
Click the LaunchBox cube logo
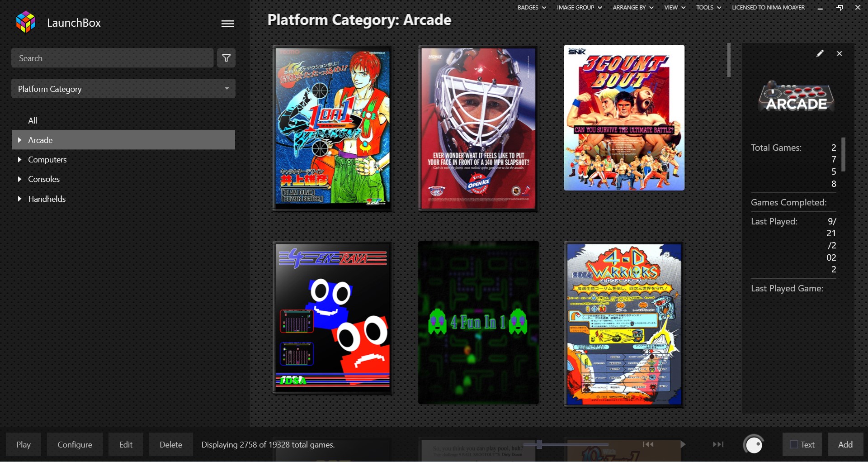[x=26, y=22]
